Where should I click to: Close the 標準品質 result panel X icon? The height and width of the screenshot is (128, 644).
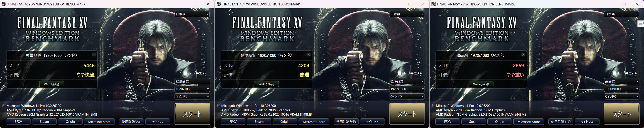click(308, 55)
